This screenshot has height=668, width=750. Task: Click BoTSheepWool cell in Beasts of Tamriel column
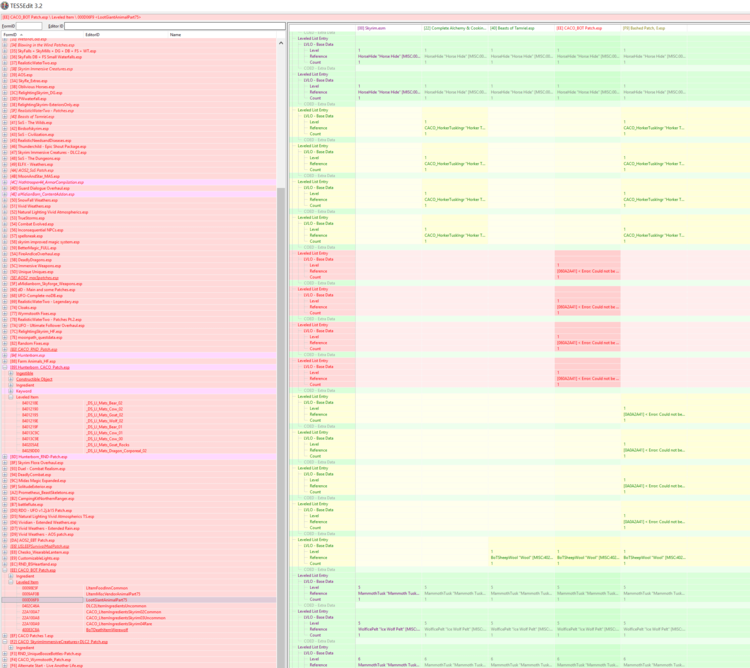coord(521,558)
